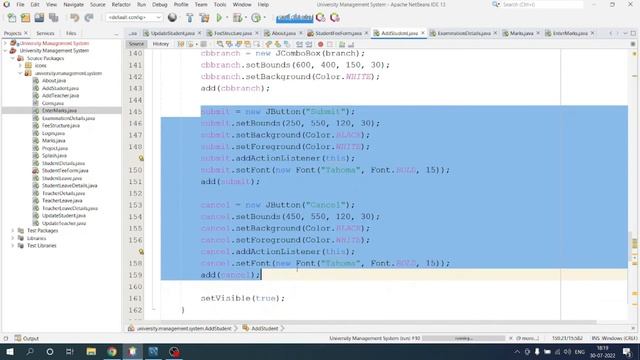The image size is (640, 360).
Task: Select TeacherLeave.java in project tree
Action: click(62, 200)
